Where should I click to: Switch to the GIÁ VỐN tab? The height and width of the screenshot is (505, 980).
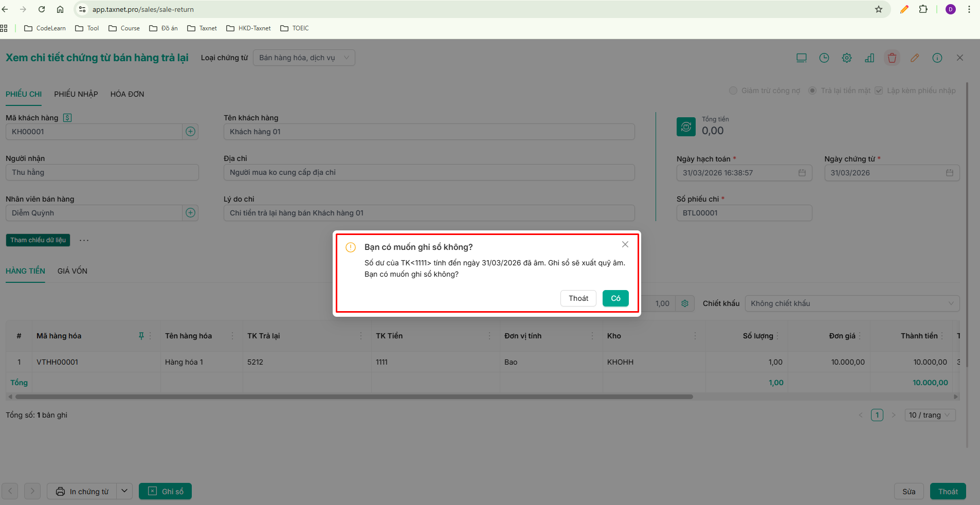(72, 271)
